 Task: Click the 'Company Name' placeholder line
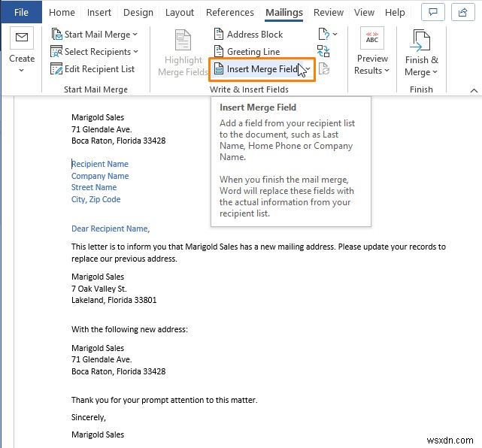pos(100,176)
